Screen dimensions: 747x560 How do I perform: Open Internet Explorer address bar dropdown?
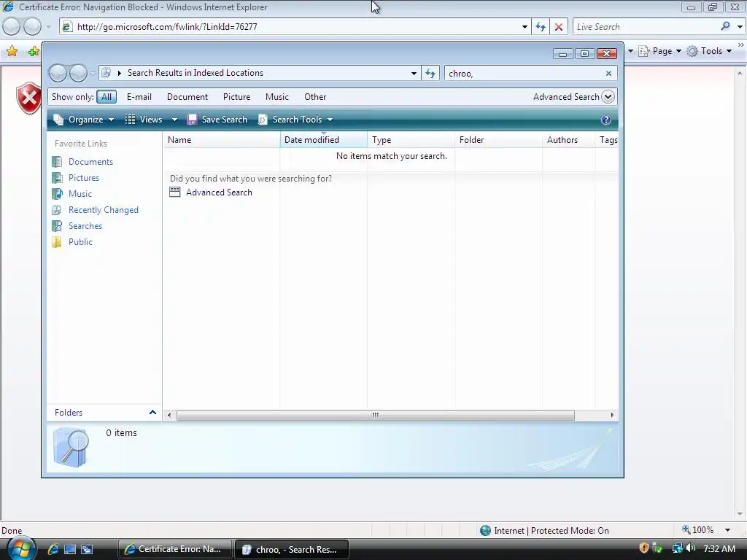pos(525,27)
